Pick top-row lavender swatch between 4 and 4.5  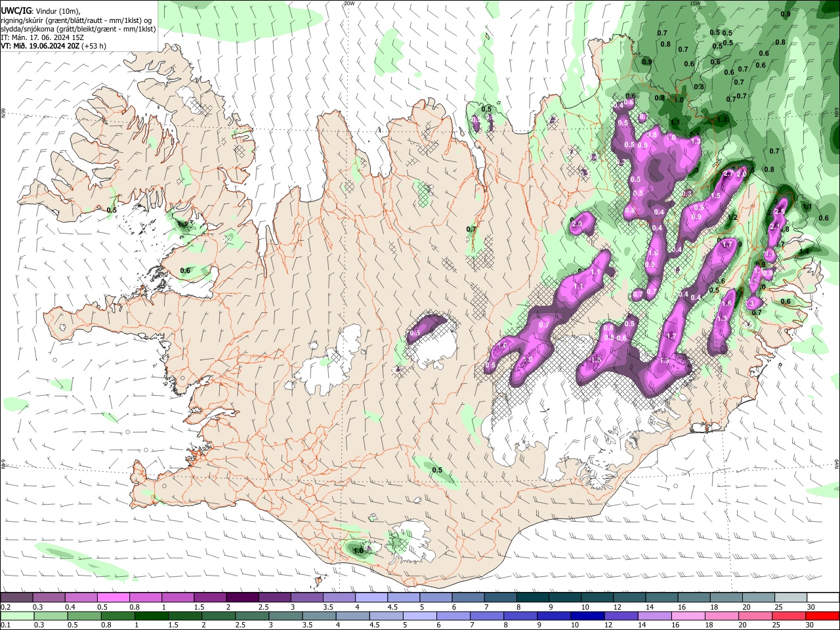(370, 598)
